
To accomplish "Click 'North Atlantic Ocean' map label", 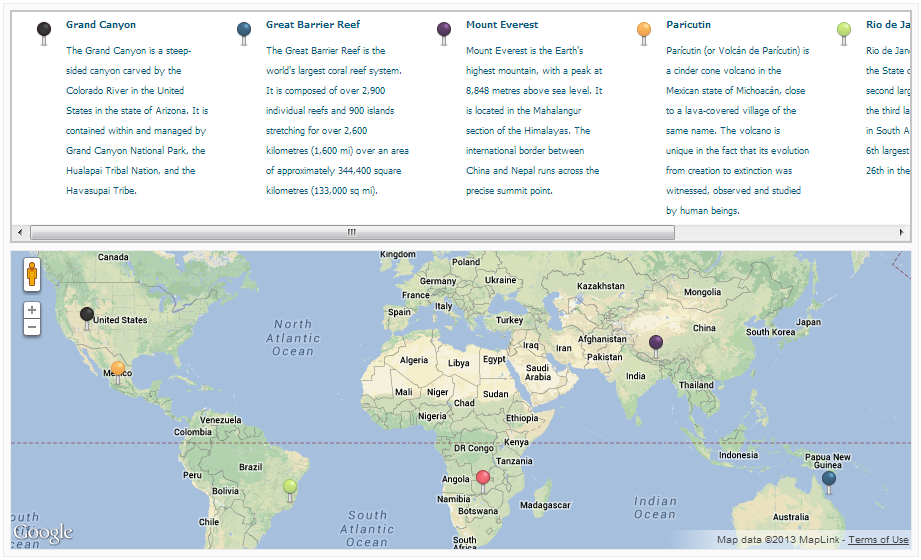I will [293, 338].
